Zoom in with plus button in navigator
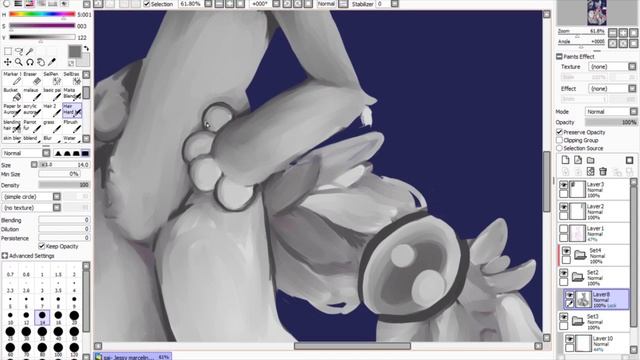The image size is (640, 360). point(623,33)
